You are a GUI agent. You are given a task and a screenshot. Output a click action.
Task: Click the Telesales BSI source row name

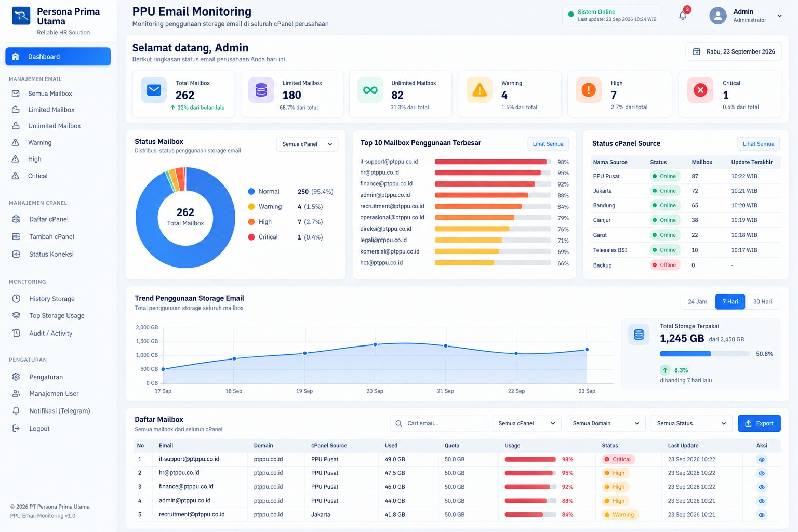(x=610, y=250)
